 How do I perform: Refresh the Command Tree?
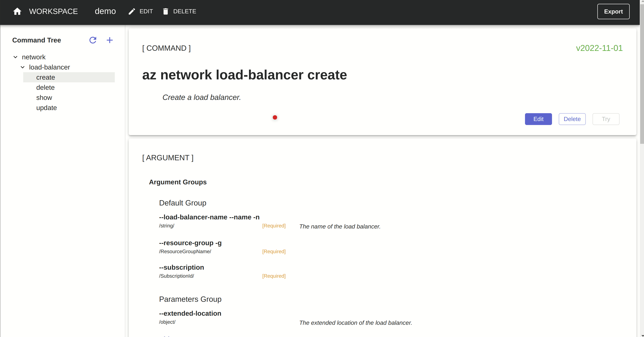pos(93,40)
